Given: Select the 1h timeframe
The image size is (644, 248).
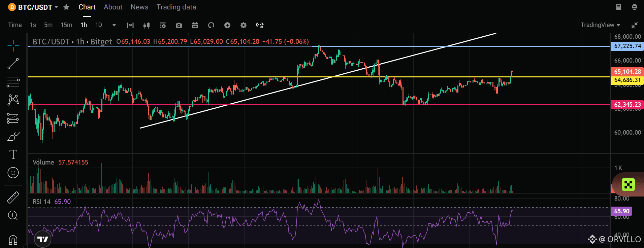Looking at the screenshot, I should pos(84,25).
